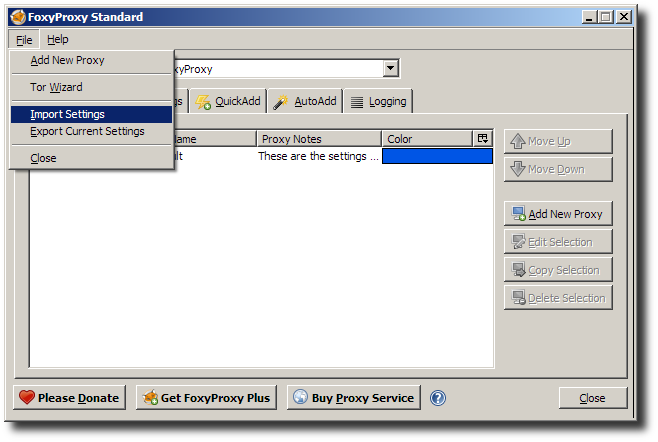Click the red heart donate icon
This screenshot has height=442, width=658.
[26, 397]
